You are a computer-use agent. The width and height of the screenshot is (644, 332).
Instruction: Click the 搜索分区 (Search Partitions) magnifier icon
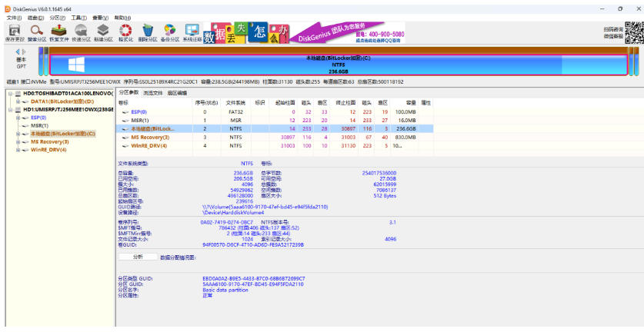coord(36,32)
